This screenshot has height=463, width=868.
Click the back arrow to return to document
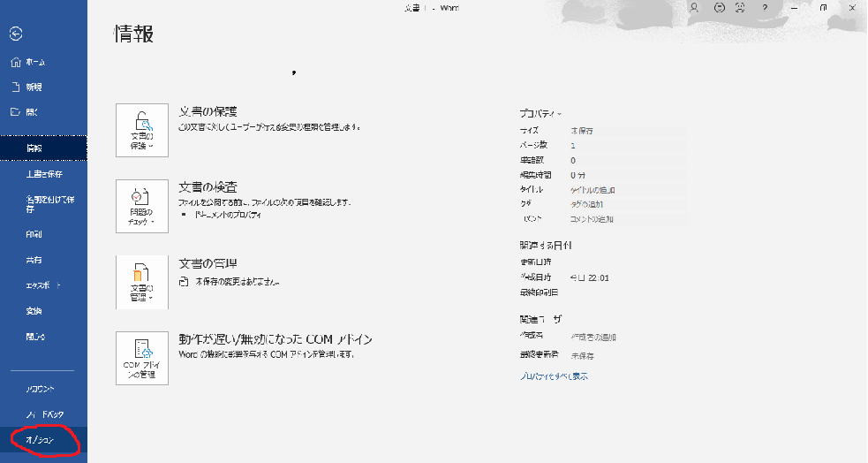(x=16, y=34)
